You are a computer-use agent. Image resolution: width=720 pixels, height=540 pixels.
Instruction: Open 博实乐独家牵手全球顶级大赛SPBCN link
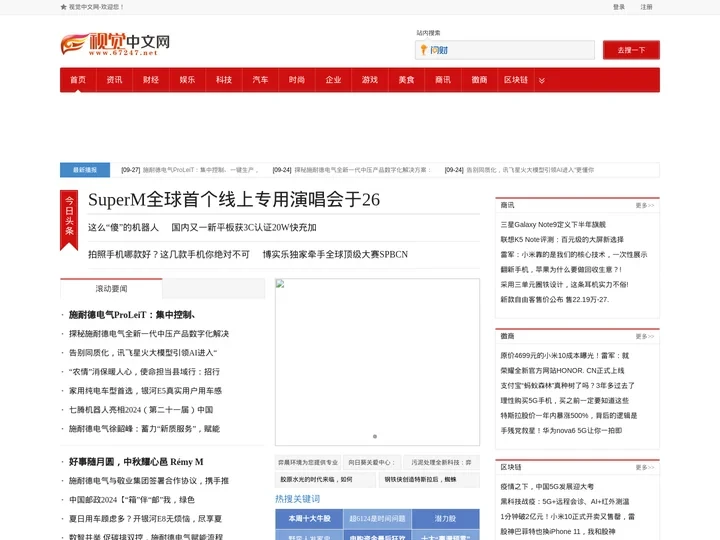click(x=335, y=254)
